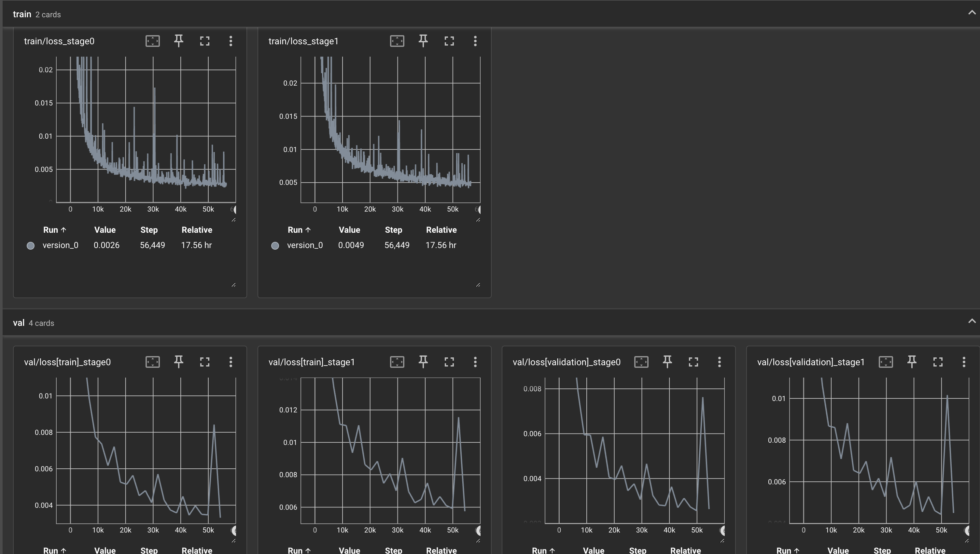Open more options for val/loss[validation]_stage1

[964, 362]
